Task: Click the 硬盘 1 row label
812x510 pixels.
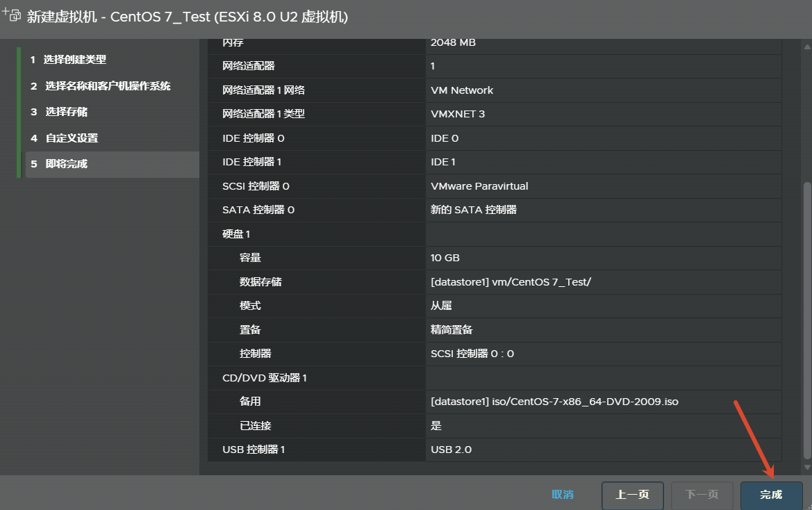Action: [x=236, y=234]
